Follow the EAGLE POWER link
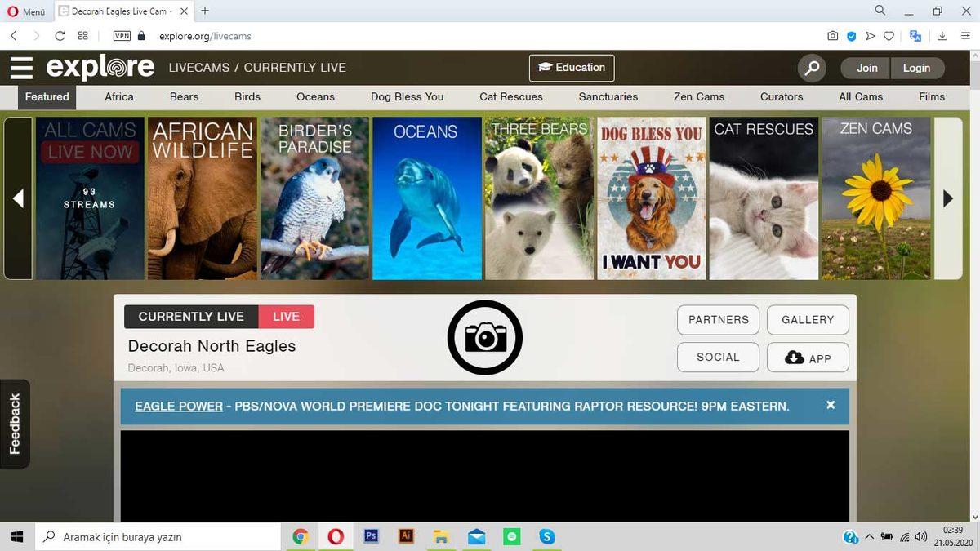Viewport: 980px width, 551px height. (179, 406)
